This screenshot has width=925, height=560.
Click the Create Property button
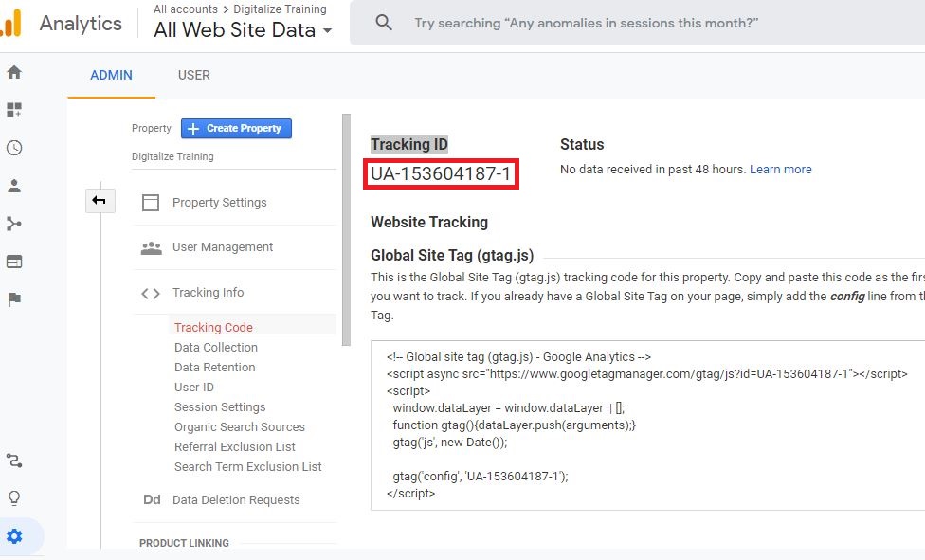click(x=236, y=128)
